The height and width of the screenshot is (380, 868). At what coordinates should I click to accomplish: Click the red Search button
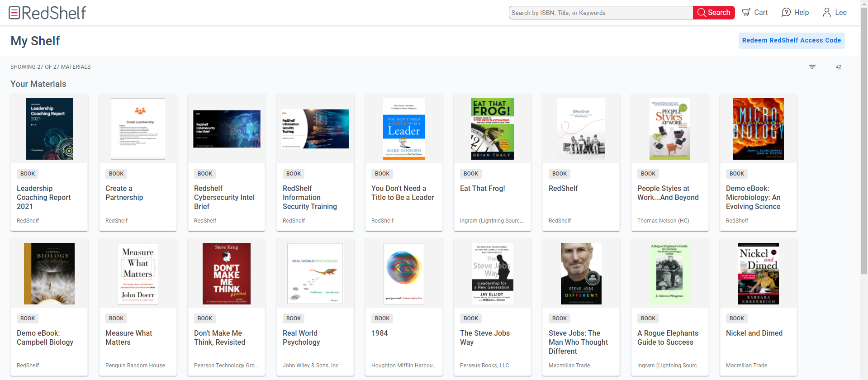(714, 13)
